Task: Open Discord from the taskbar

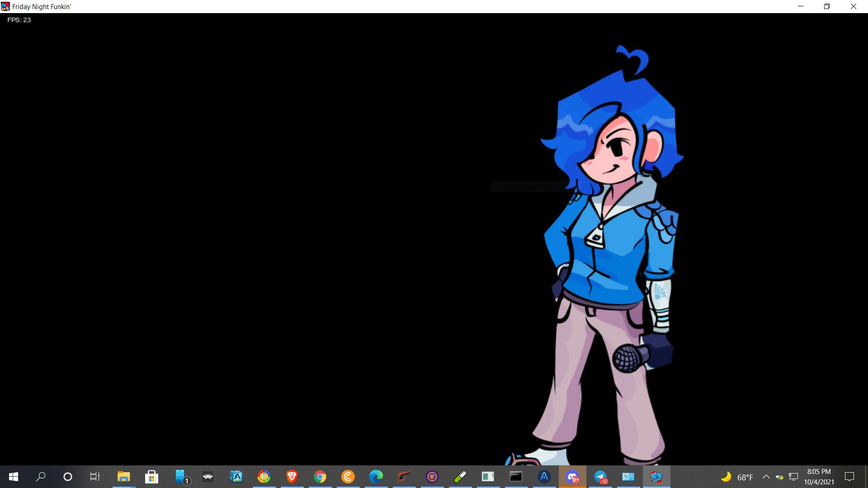Action: (572, 477)
